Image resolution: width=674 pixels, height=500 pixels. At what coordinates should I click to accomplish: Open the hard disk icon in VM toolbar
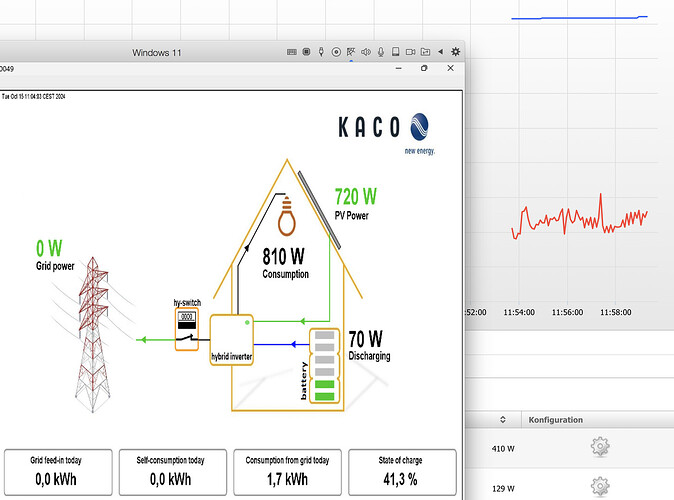(x=395, y=52)
